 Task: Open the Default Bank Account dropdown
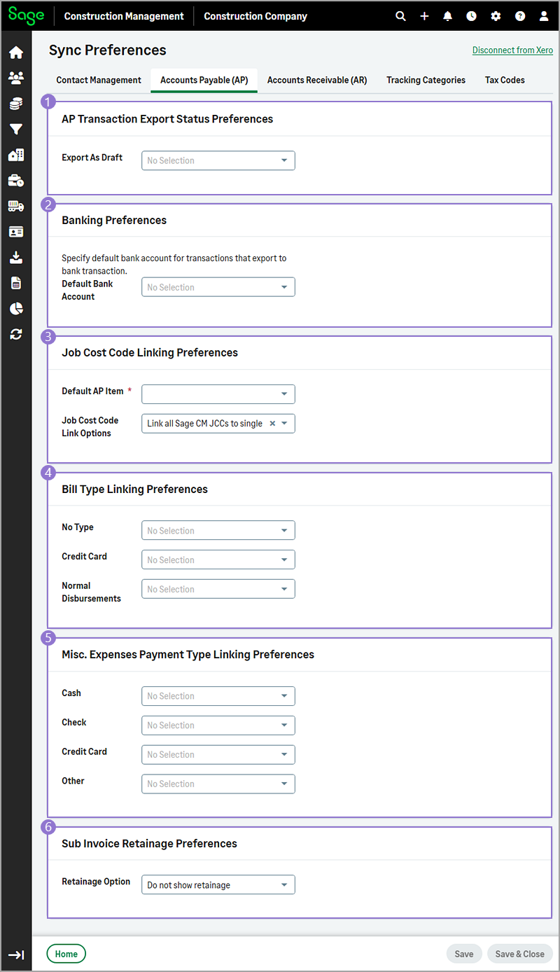pyautogui.click(x=218, y=286)
